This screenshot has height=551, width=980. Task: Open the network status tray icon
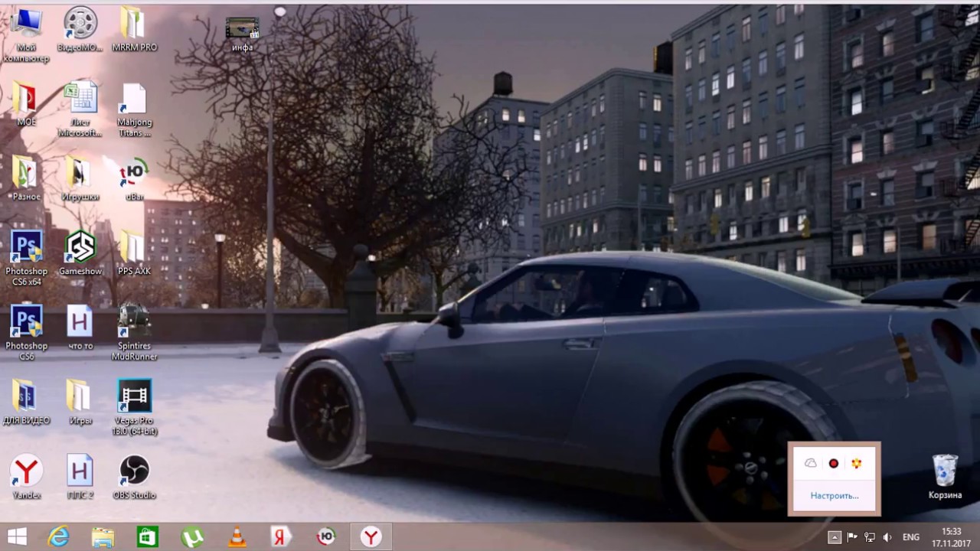tap(870, 537)
